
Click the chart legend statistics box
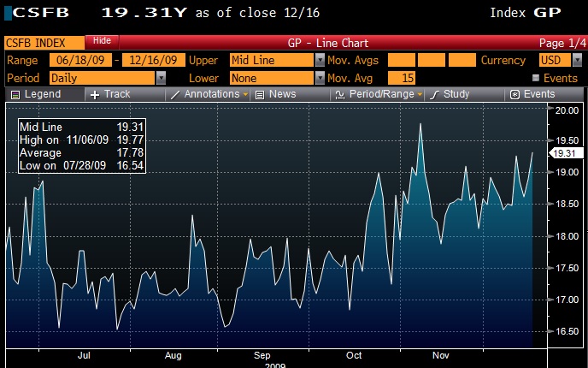click(81, 145)
